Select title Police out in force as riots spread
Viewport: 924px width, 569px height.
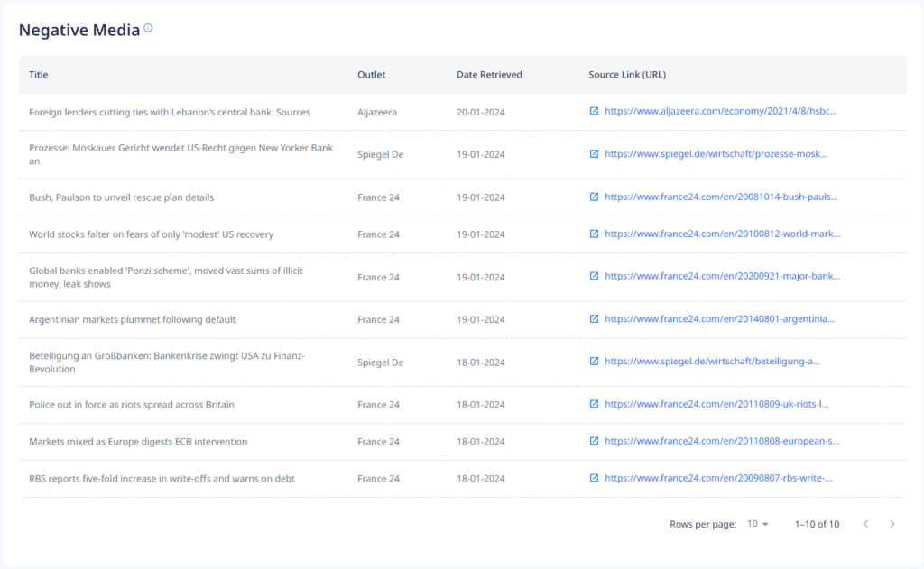click(x=132, y=405)
